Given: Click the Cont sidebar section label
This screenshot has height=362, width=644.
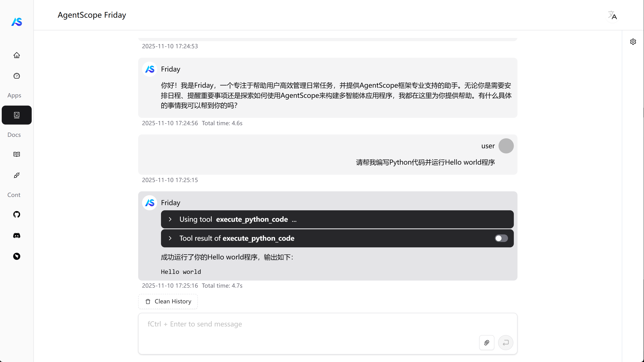Looking at the screenshot, I should click(14, 195).
